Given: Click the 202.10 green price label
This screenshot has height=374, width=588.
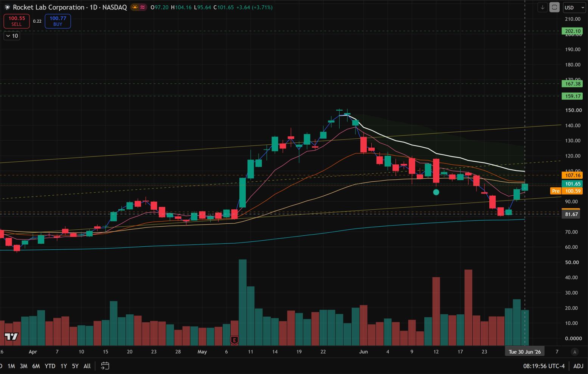Looking at the screenshot, I should click(x=572, y=31).
